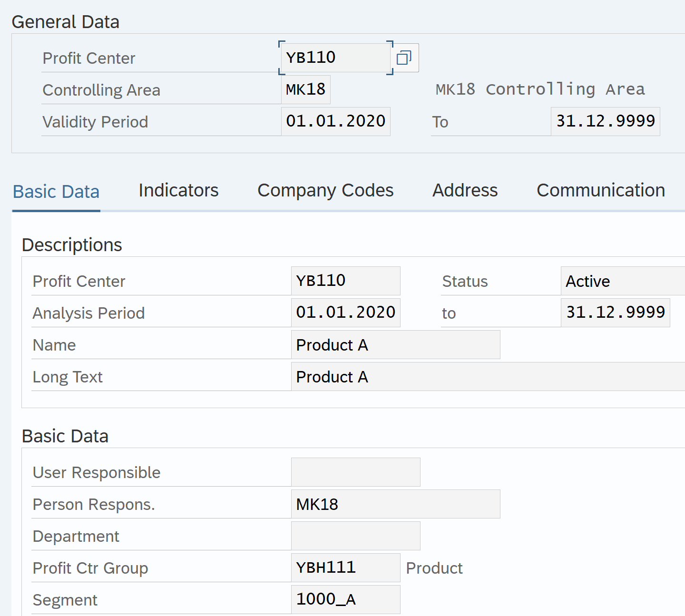This screenshot has width=685, height=616.
Task: Click the Profit Ctr Group label
Action: 90,568
